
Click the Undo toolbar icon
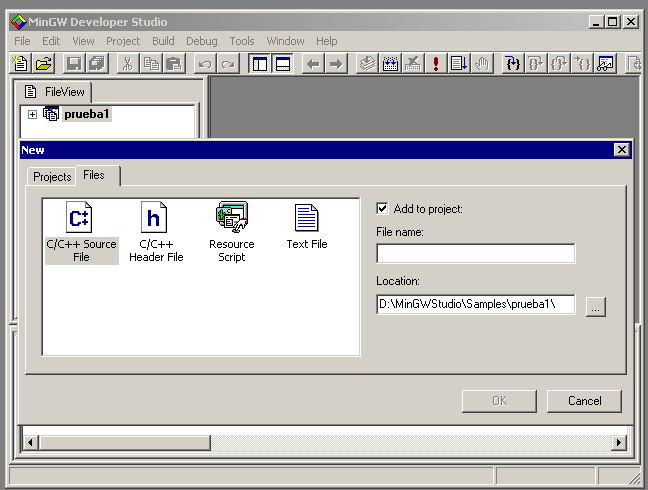pyautogui.click(x=205, y=64)
